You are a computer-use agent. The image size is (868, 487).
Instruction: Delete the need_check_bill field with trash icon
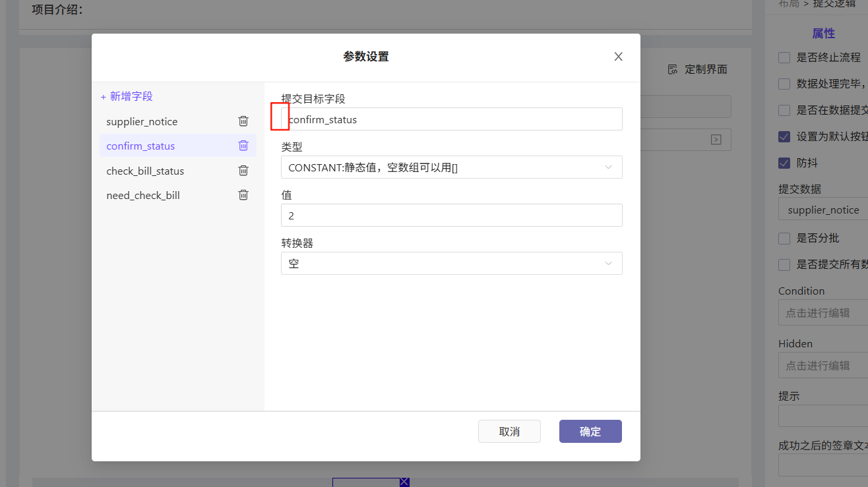coord(243,195)
